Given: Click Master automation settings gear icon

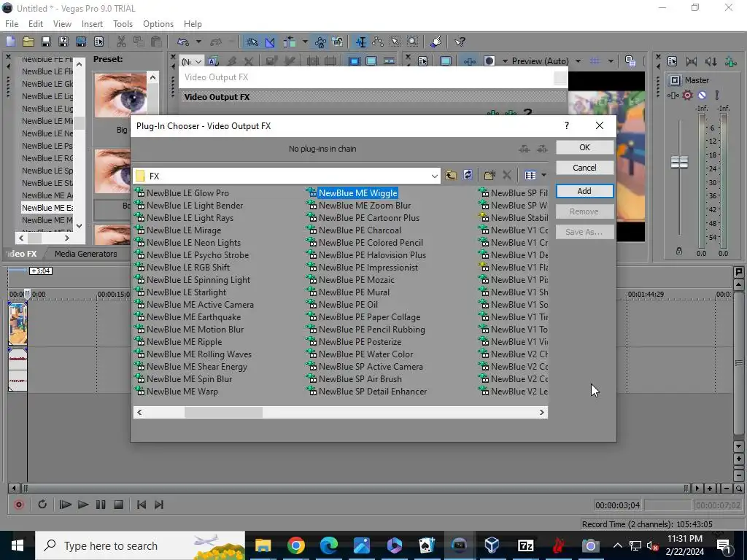Looking at the screenshot, I should pyautogui.click(x=687, y=96).
